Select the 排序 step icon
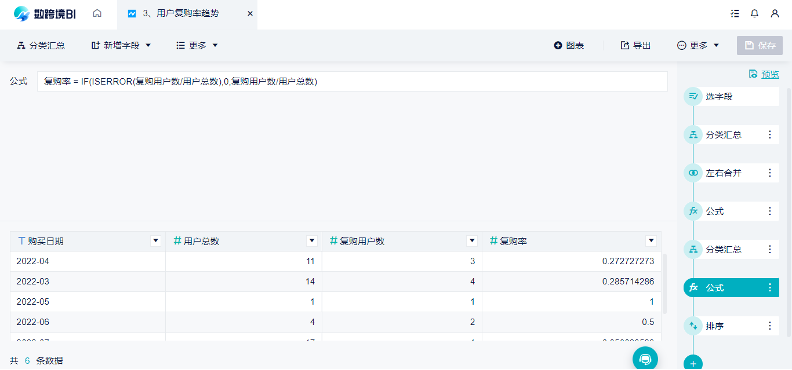 (693, 326)
